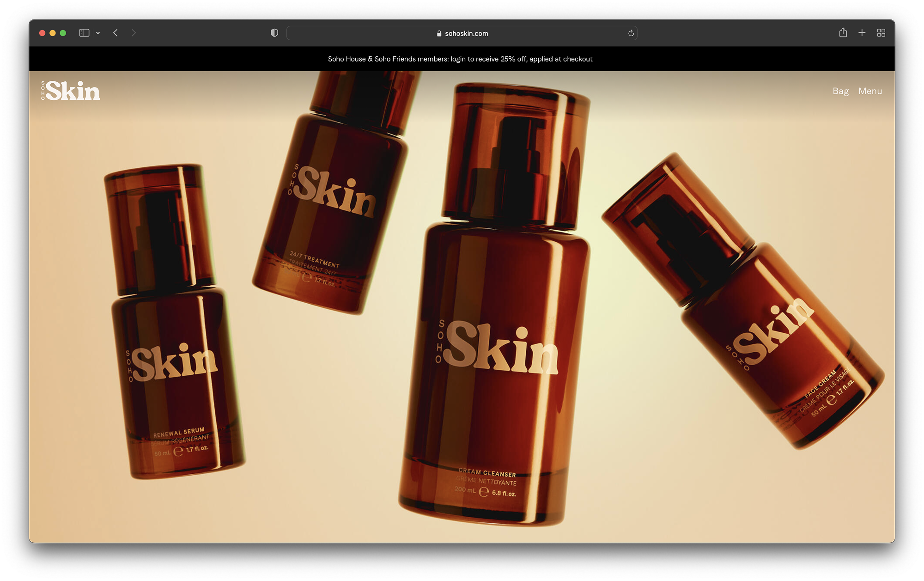The height and width of the screenshot is (581, 924).
Task: Click the sohoskin.com address bar
Action: click(x=462, y=33)
